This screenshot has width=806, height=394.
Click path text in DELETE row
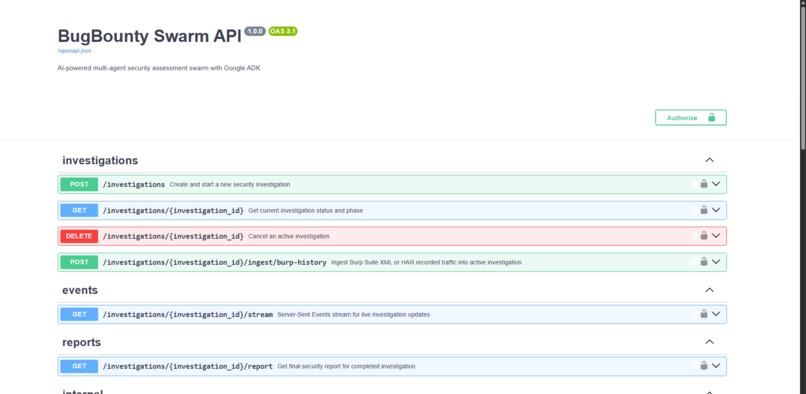tap(173, 236)
